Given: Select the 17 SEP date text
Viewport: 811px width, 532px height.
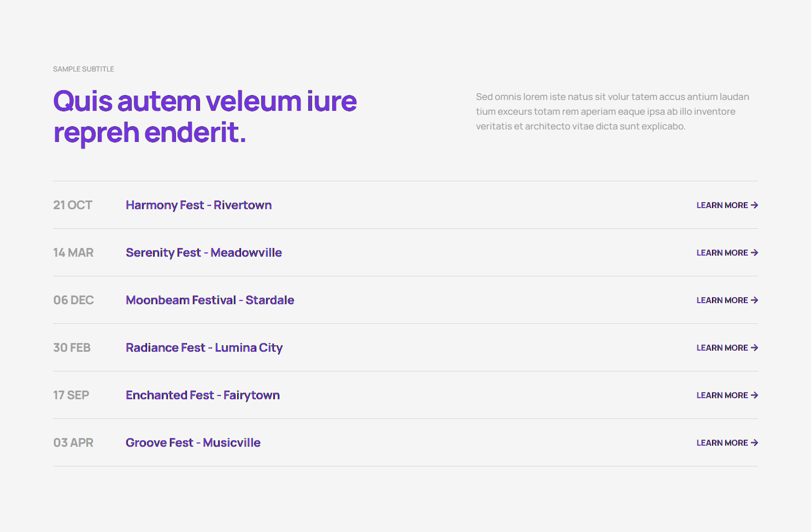Looking at the screenshot, I should point(71,395).
